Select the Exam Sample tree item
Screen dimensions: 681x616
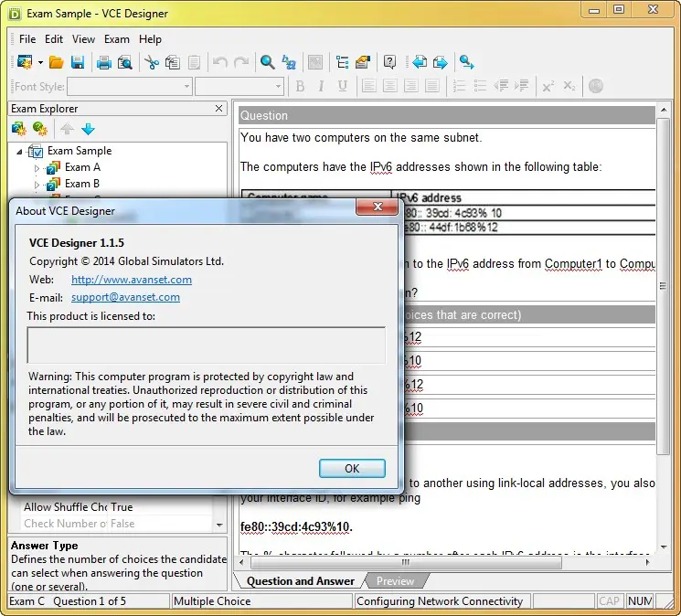pos(80,151)
